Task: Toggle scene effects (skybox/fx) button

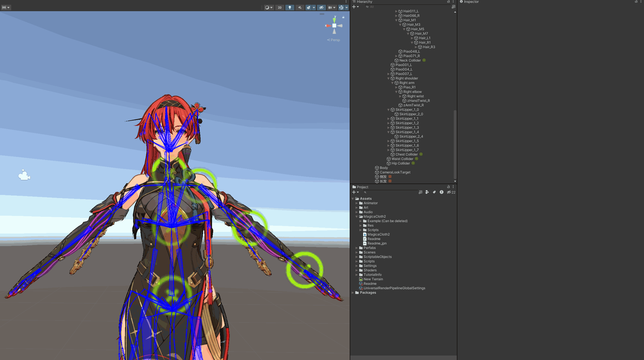Action: [x=308, y=8]
